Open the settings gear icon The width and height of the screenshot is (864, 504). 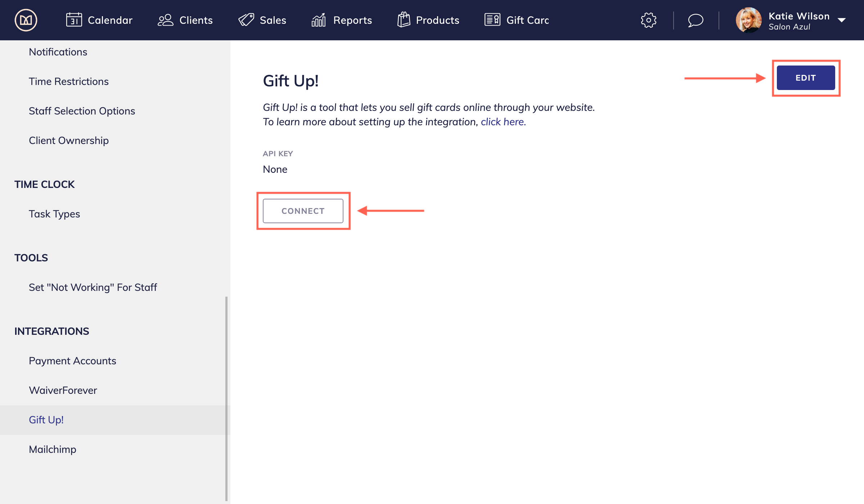(648, 20)
